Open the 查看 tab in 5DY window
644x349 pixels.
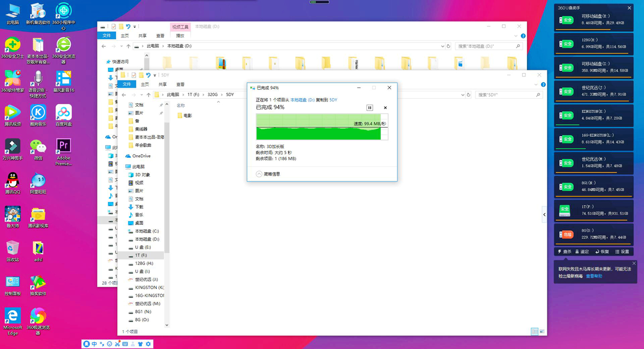pos(180,84)
